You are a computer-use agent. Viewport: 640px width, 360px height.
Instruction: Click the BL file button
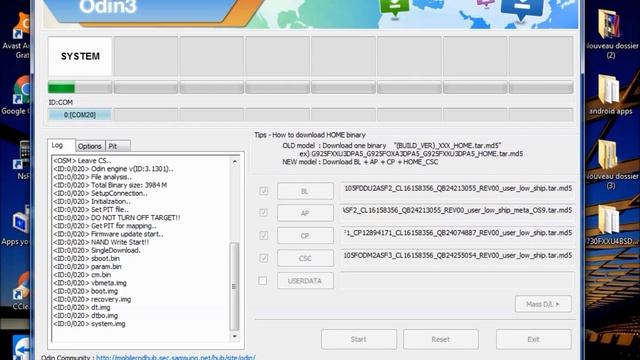click(305, 191)
